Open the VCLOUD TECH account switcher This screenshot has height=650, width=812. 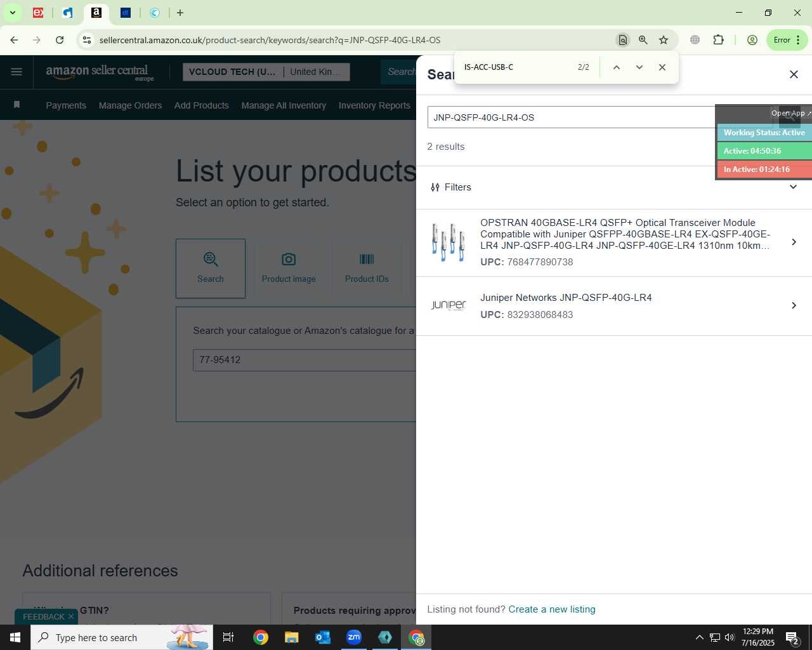coord(266,72)
